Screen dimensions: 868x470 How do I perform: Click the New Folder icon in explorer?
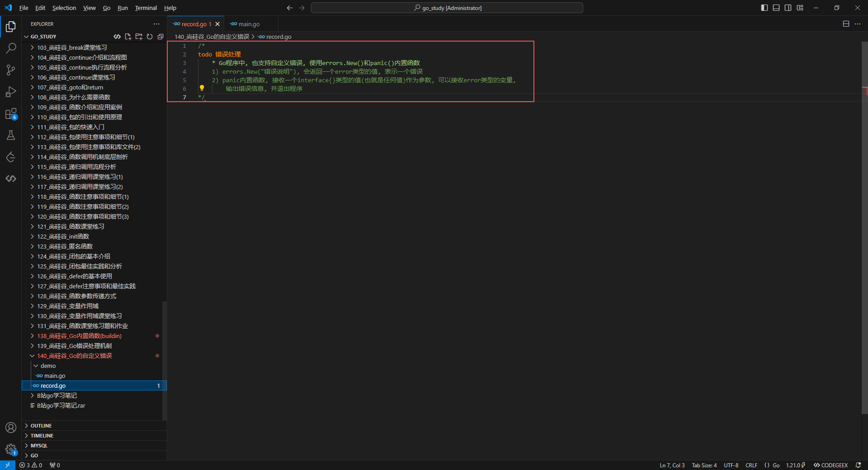point(139,37)
